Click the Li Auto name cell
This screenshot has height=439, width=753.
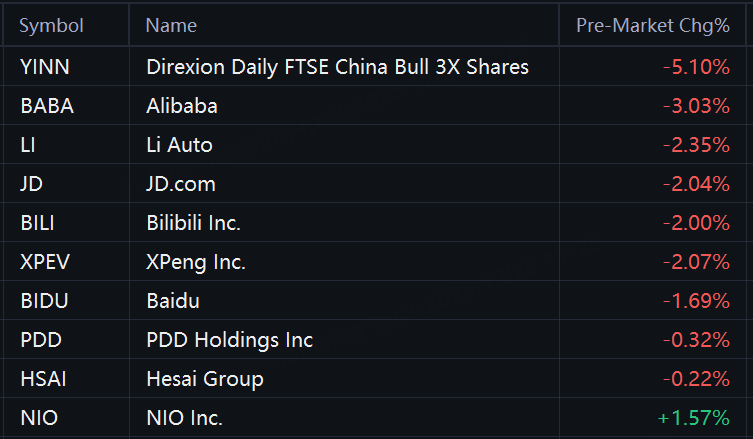(179, 145)
